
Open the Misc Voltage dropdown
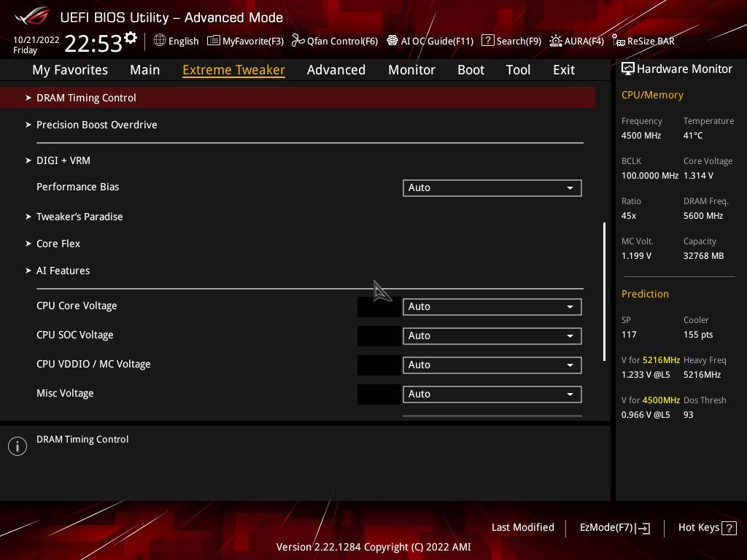pos(492,394)
